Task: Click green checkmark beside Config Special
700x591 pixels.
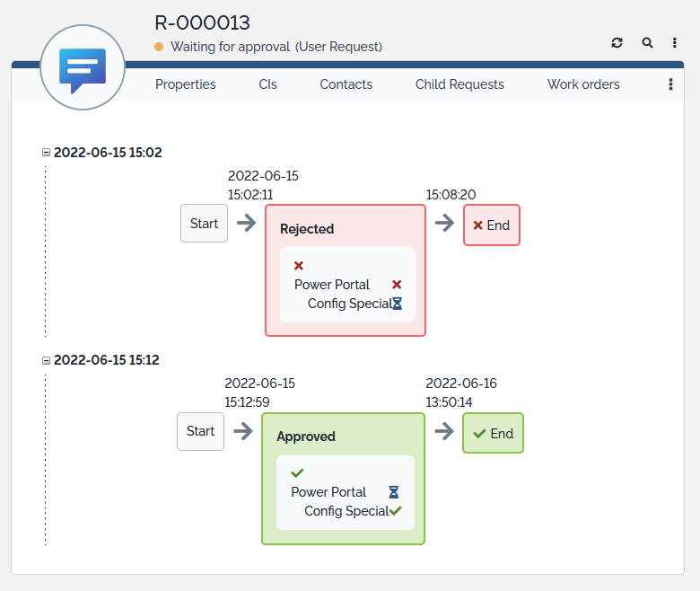Action: tap(395, 511)
